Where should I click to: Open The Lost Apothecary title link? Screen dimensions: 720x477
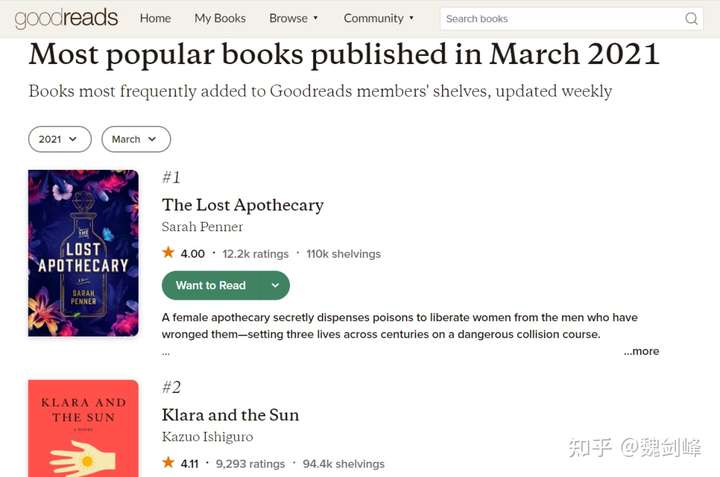click(242, 205)
